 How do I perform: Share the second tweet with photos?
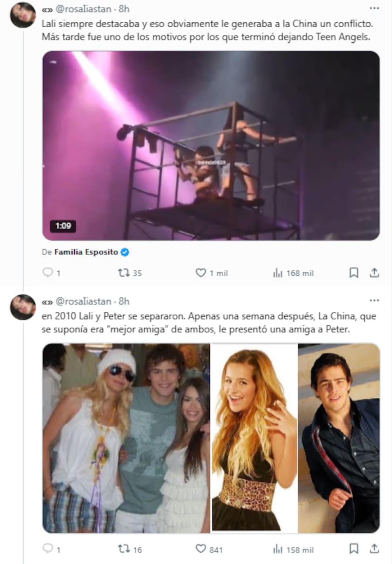click(374, 549)
